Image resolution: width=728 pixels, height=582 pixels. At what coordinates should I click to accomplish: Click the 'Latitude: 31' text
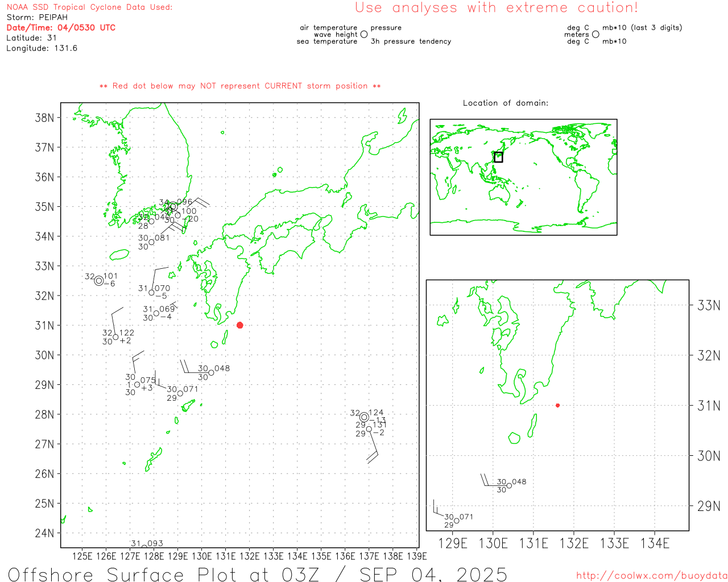pyautogui.click(x=32, y=38)
